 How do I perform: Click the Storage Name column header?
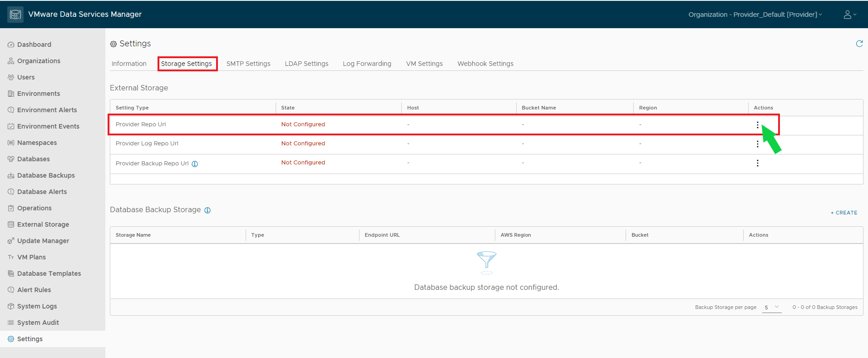[133, 235]
